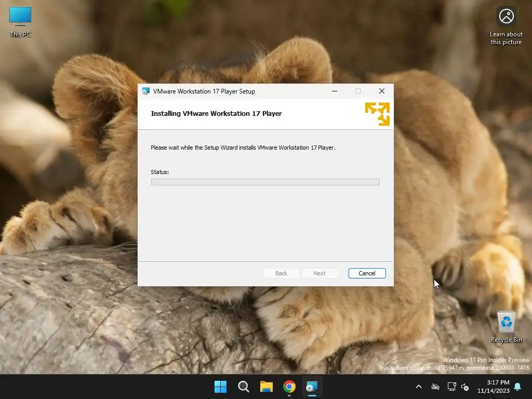Viewport: 532px width, 399px height.
Task: Click the setup icon in the title bar
Action: tap(146, 91)
